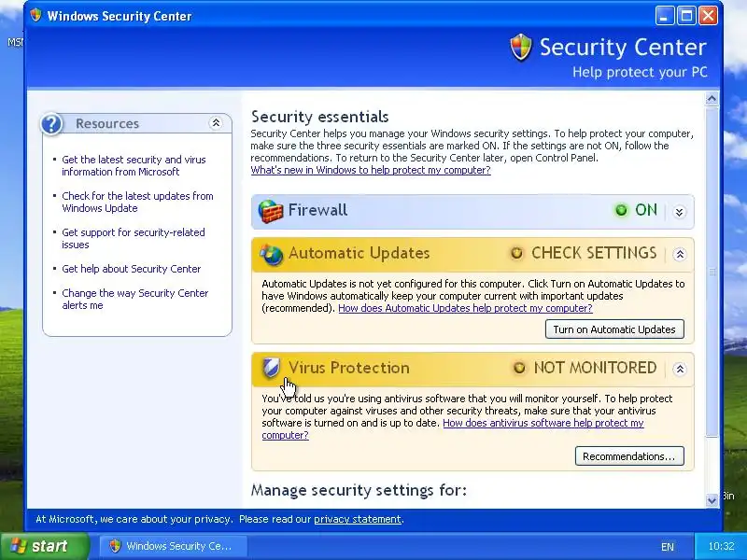Click the EN language indicator in taskbar
Image resolution: width=747 pixels, height=560 pixels.
pyautogui.click(x=668, y=547)
